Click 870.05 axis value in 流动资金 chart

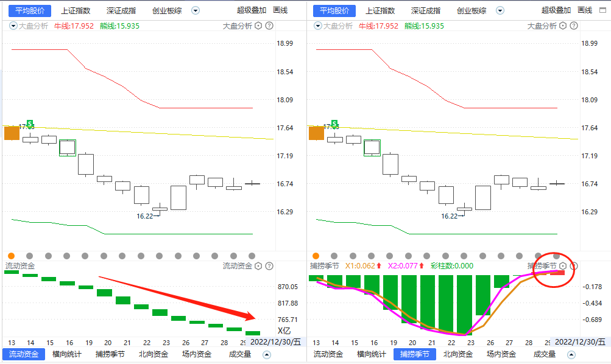click(288, 287)
